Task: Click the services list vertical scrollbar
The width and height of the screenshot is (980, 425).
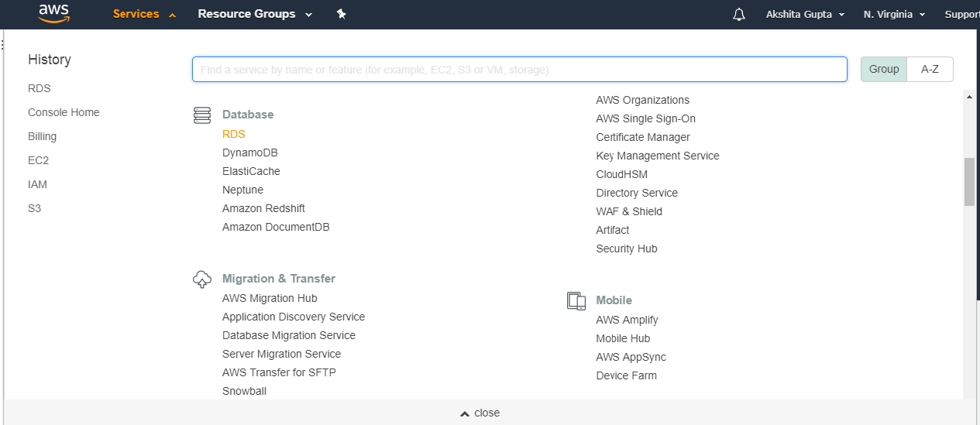Action: 969,182
